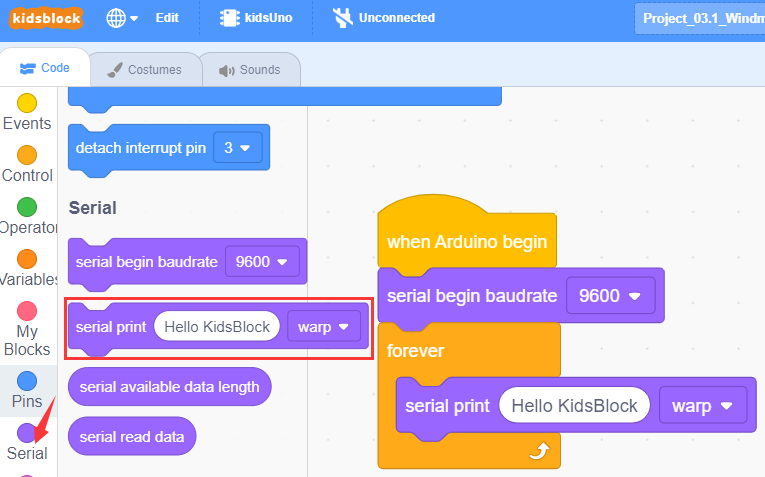
Task: Open palette serial begin baudrate 9600 dropdown
Action: [x=262, y=262]
